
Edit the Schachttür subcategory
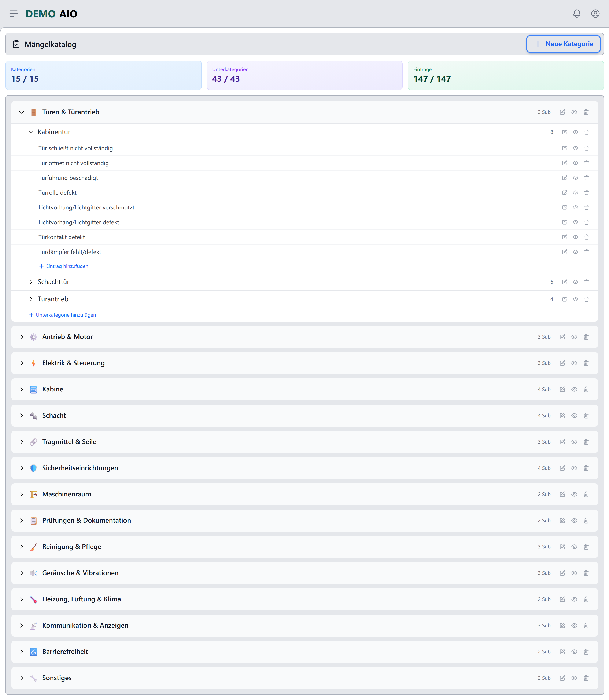564,282
